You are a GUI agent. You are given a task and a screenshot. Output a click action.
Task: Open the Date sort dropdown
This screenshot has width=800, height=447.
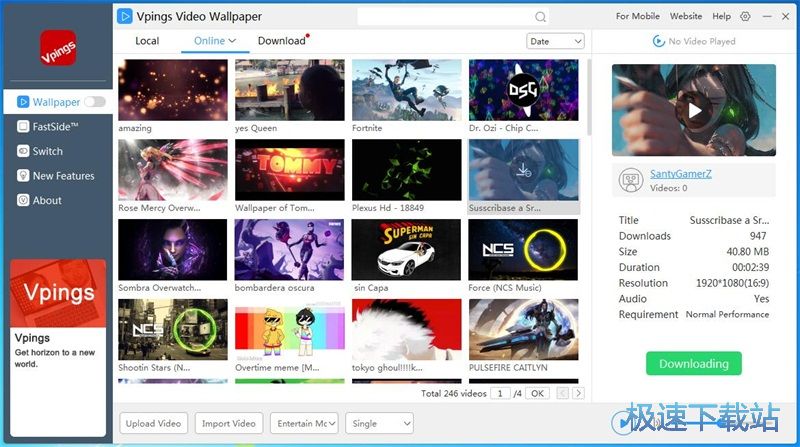click(555, 42)
